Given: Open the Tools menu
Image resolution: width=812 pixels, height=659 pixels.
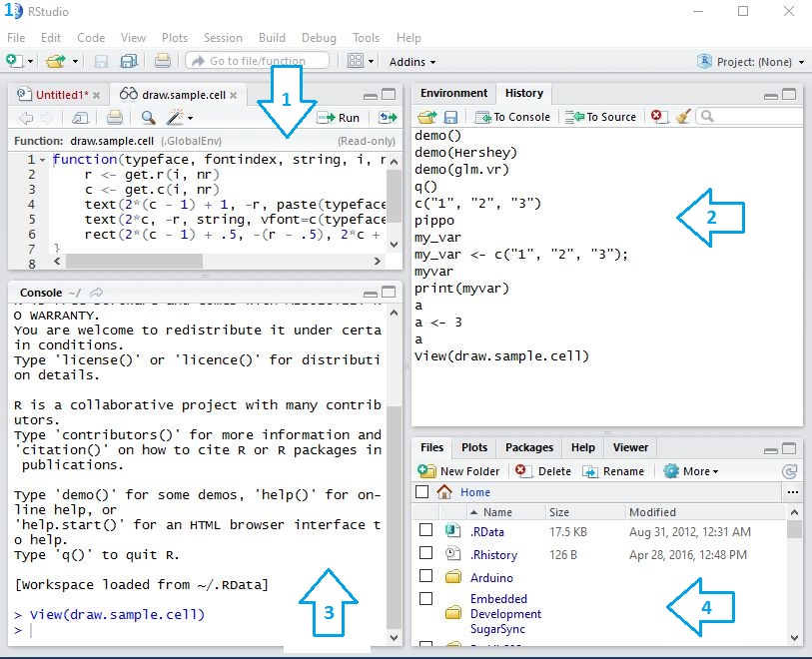Looking at the screenshot, I should [x=366, y=38].
